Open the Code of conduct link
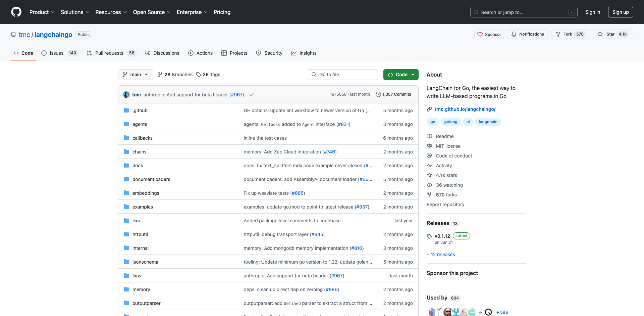 [449, 156]
